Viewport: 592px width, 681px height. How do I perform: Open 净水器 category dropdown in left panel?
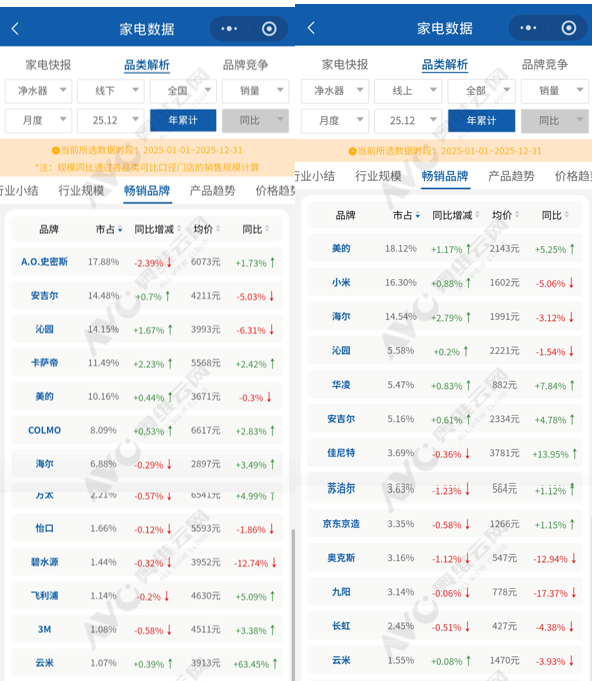click(38, 91)
